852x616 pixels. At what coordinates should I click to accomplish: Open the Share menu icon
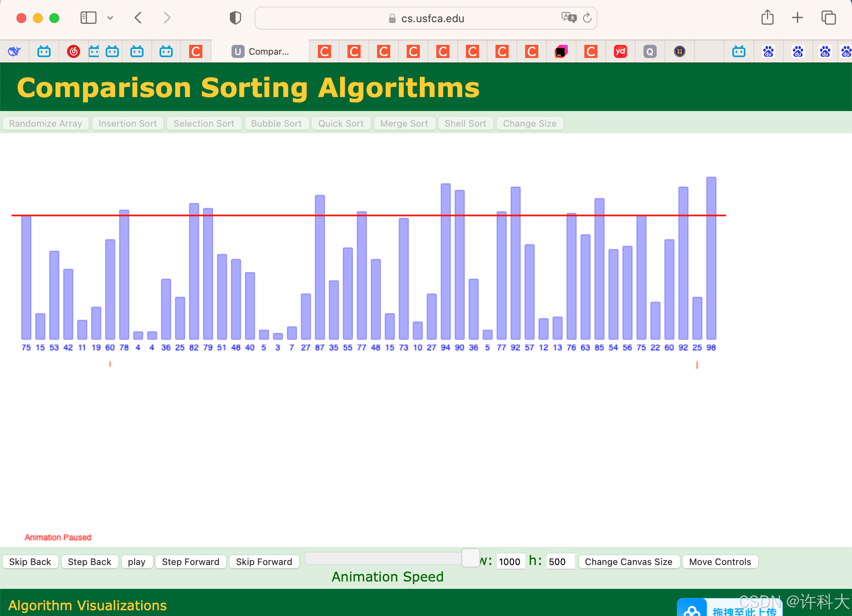[x=767, y=18]
